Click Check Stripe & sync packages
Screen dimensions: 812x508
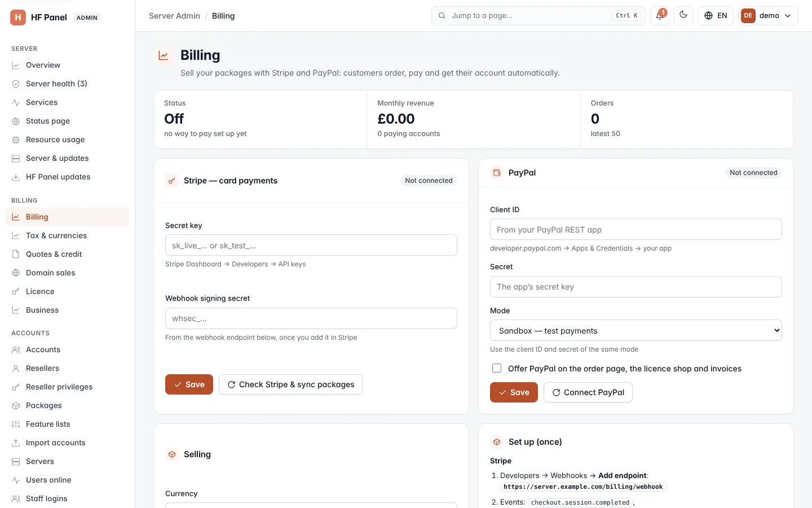291,384
